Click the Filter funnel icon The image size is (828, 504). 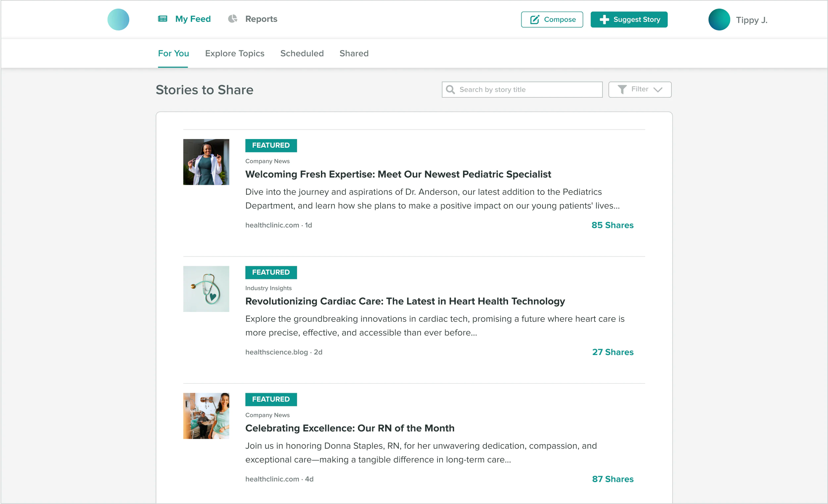(622, 89)
